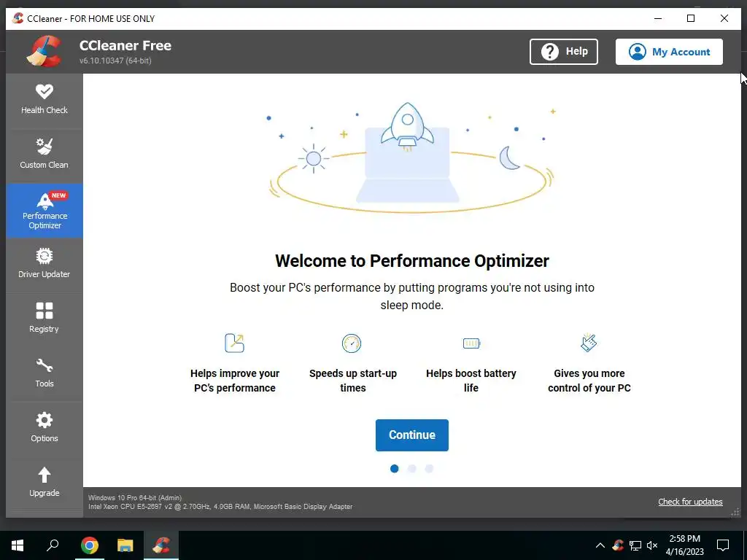Go to the Registry section
Viewport: 747px width, 560px height.
click(44, 319)
